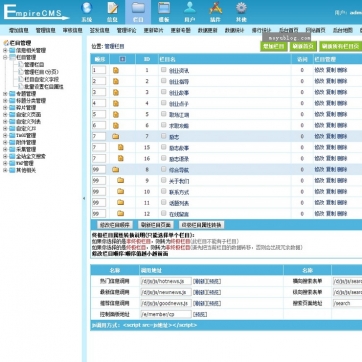Expand the 碎片管理 tree node

5,108
